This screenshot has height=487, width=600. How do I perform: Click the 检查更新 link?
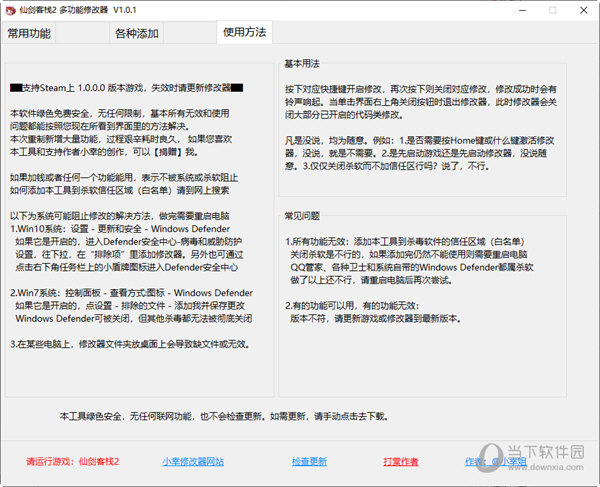pyautogui.click(x=309, y=461)
